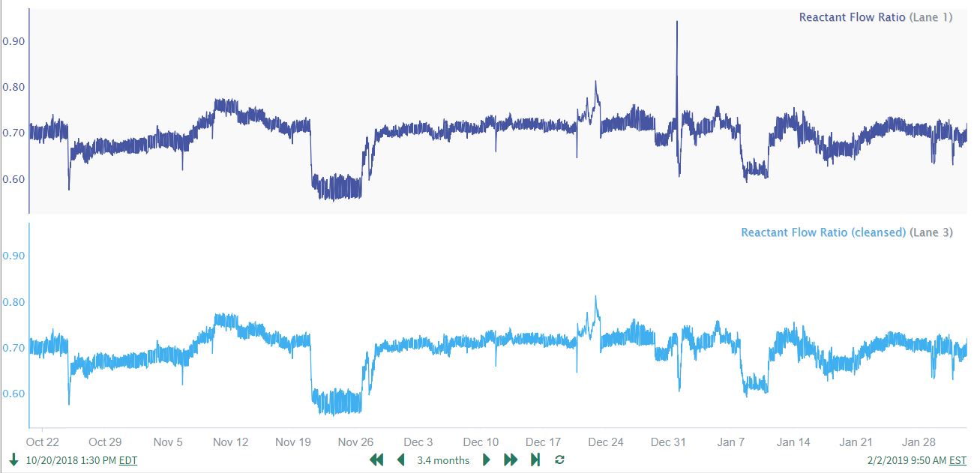
Task: Open the EDT timezone link
Action: tap(128, 460)
